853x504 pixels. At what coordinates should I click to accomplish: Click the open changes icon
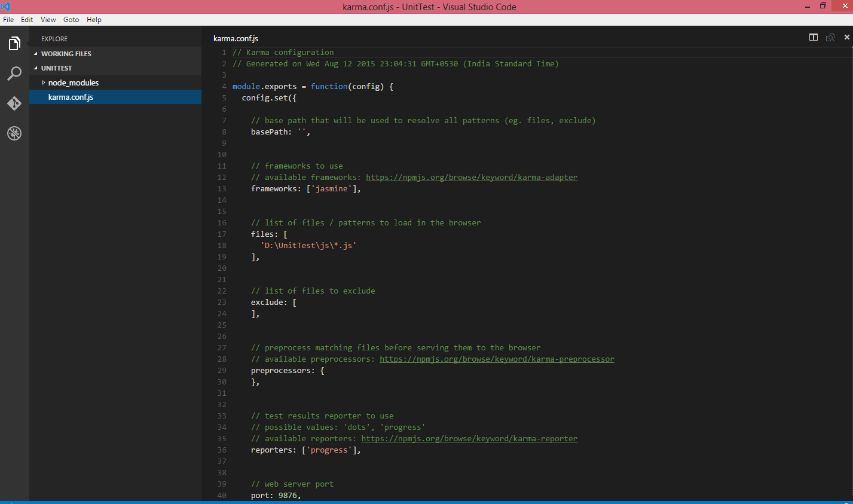pos(830,37)
